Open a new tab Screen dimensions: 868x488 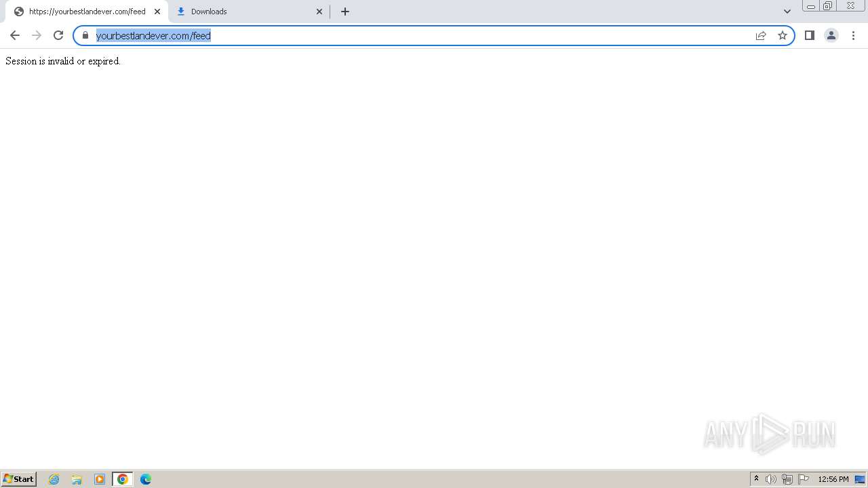coord(345,12)
